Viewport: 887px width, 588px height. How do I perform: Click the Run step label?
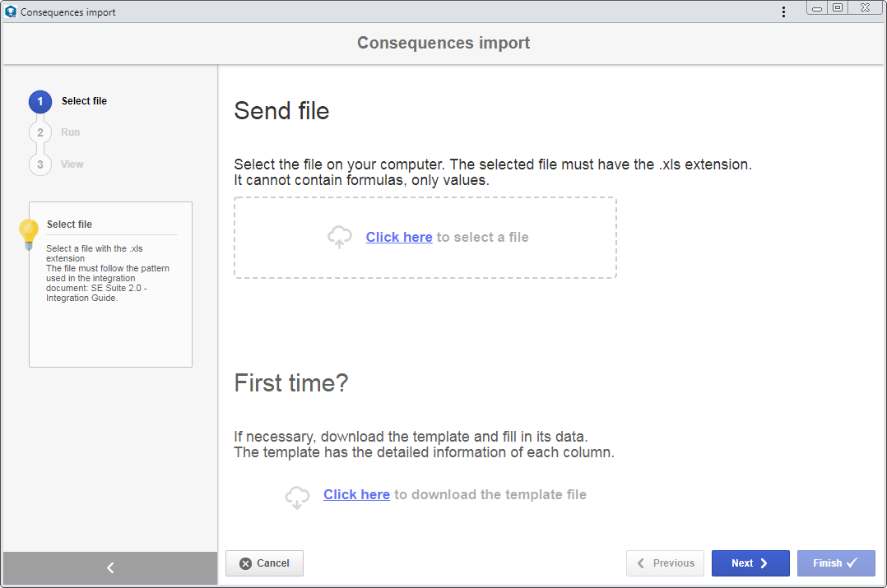[x=70, y=132]
